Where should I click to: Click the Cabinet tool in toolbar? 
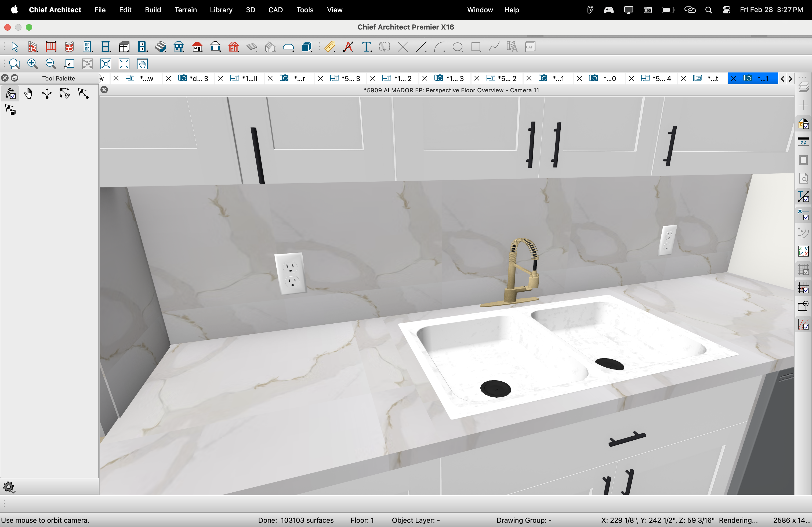coord(124,47)
